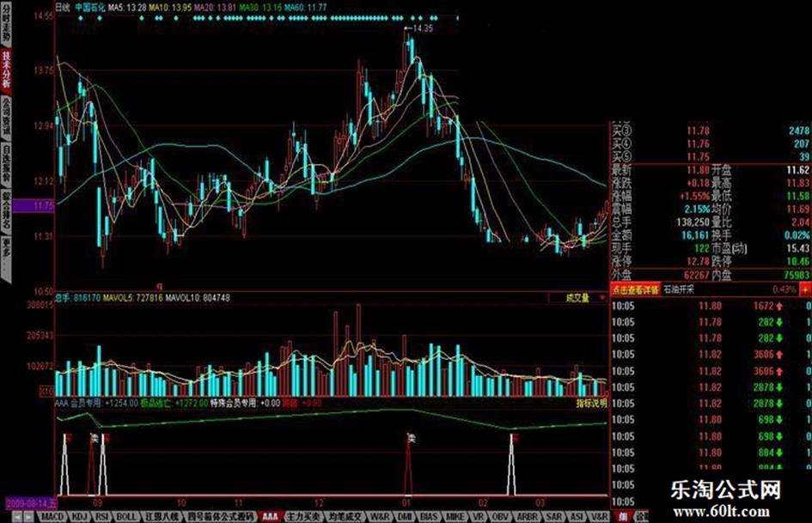Click the 1672 volume trade row

point(711,307)
